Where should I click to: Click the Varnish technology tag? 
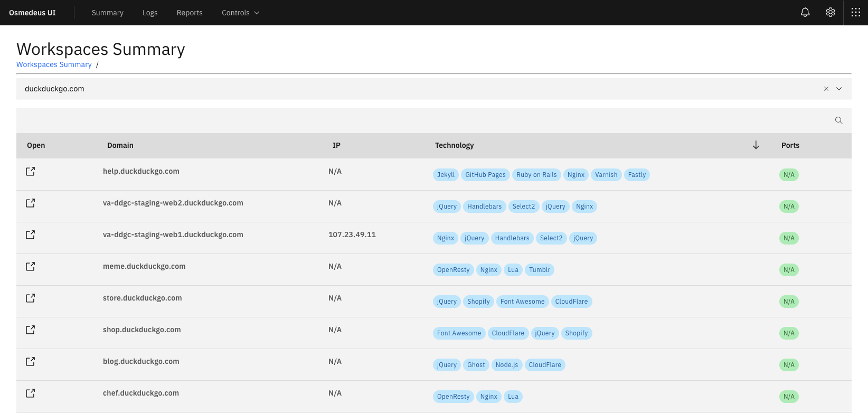[x=606, y=175]
